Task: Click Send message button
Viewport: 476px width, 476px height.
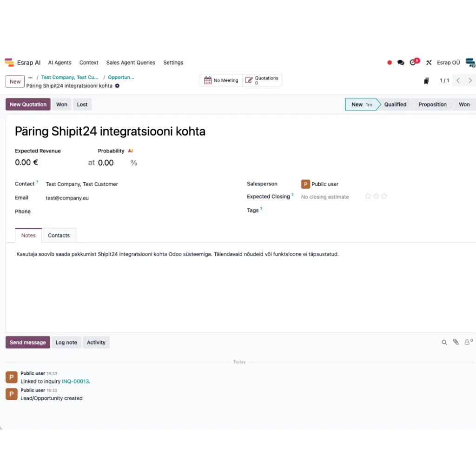Action: [27, 343]
